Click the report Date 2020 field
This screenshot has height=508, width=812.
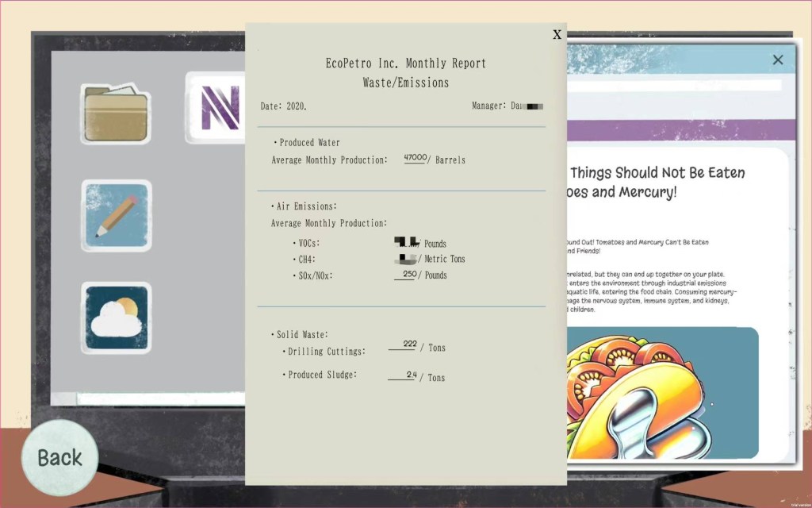pyautogui.click(x=284, y=106)
